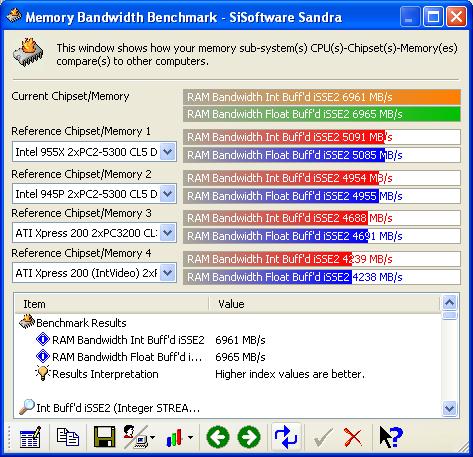Click the Item column header
Image resolution: width=473 pixels, height=457 pixels.
pyautogui.click(x=112, y=304)
